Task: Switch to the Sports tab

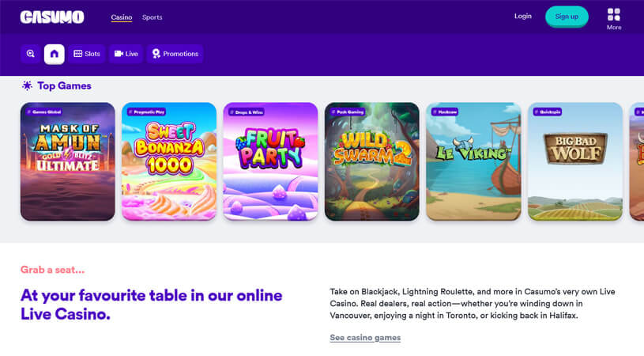Action: coord(153,17)
